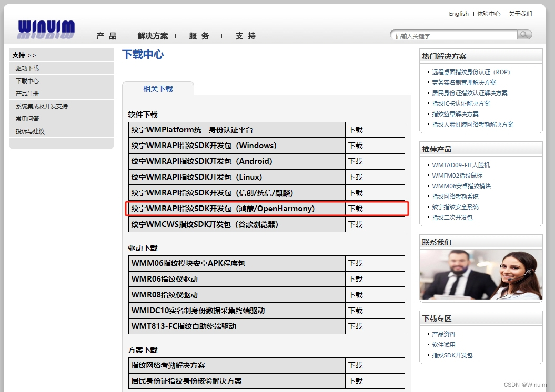Open WMFM02指纹鼠标 product
Viewport: 555px width, 392px height.
pos(457,176)
